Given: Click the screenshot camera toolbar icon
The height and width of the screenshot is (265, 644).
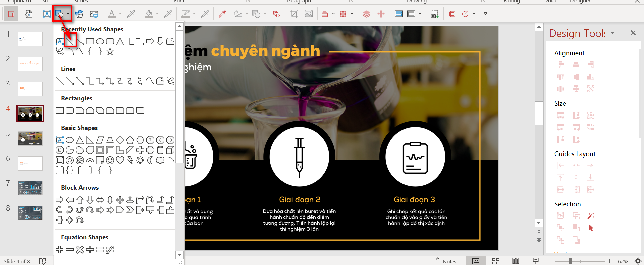Looking at the screenshot, I should point(434,14).
